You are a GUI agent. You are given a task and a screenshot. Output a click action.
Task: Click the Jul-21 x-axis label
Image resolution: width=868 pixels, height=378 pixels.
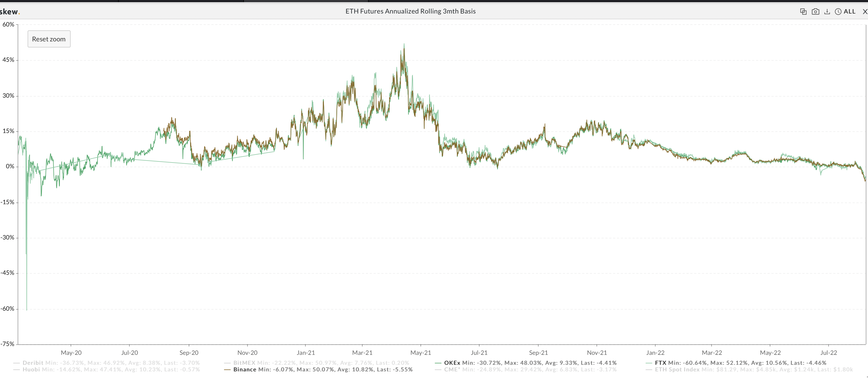479,353
